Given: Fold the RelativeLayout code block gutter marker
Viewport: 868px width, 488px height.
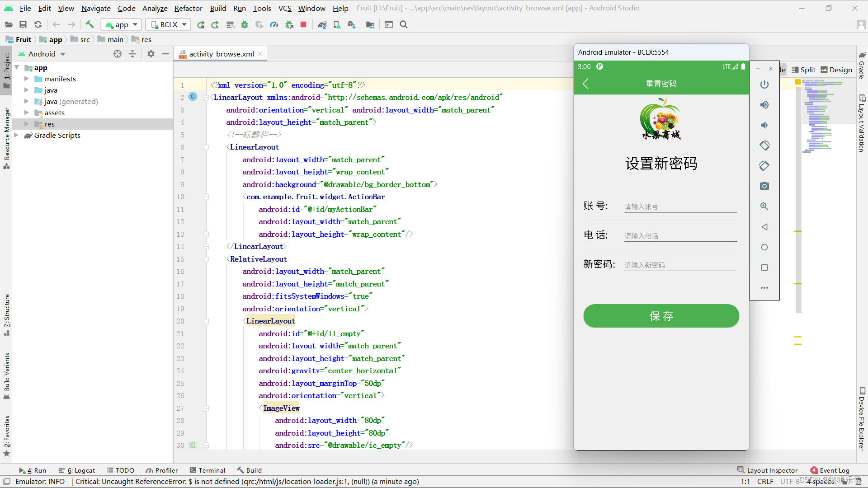Looking at the screenshot, I should coord(206,259).
